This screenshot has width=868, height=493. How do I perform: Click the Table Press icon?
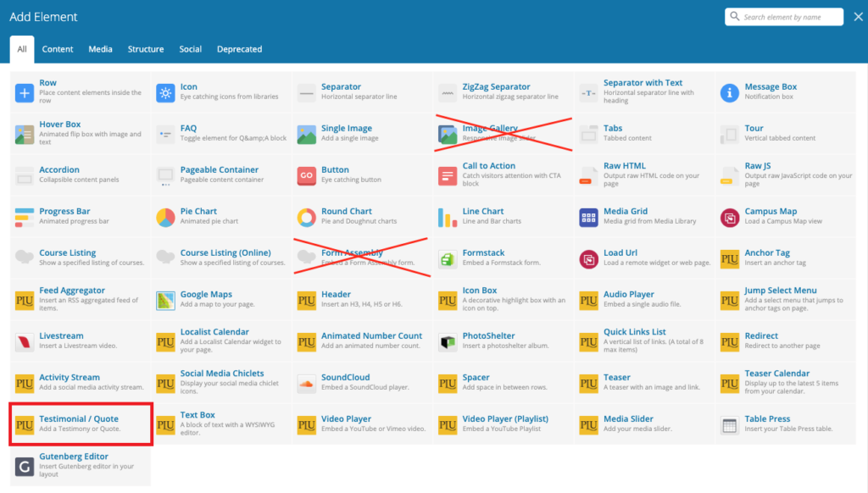(730, 425)
